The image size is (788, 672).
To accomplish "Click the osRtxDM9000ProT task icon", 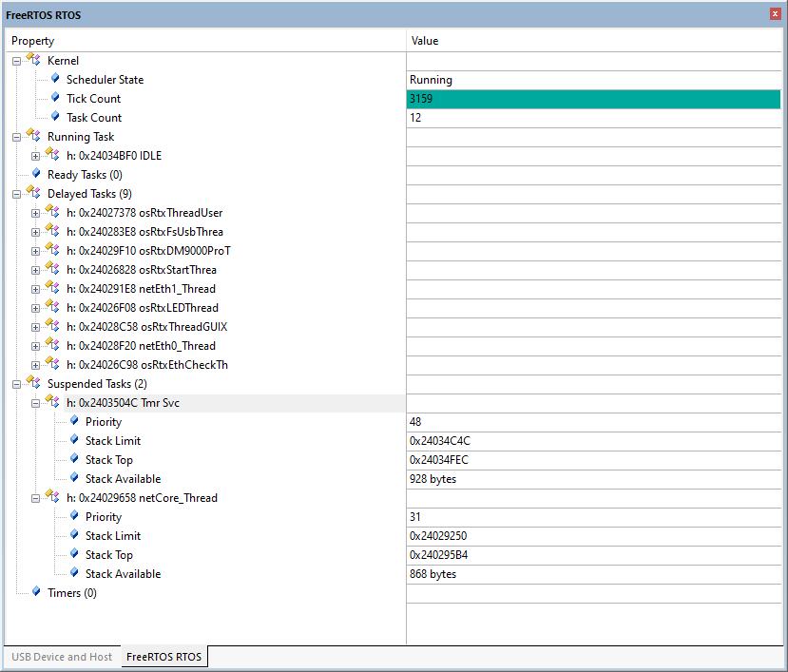I will (52, 249).
